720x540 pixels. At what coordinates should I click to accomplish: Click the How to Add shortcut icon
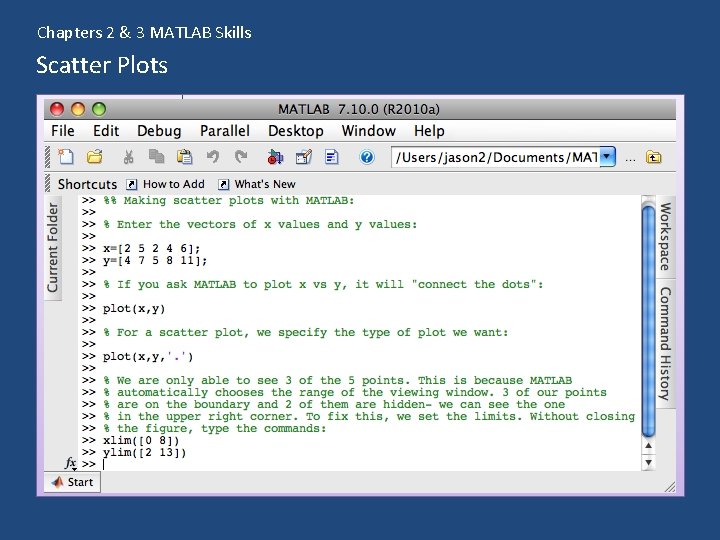click(131, 185)
